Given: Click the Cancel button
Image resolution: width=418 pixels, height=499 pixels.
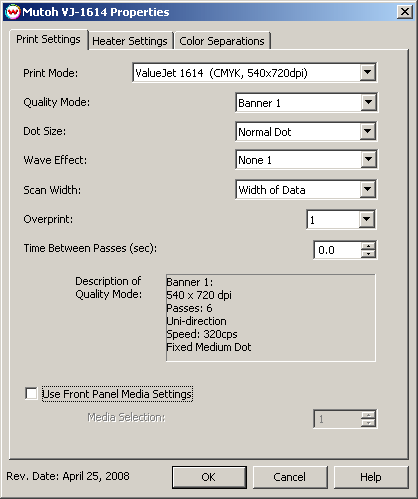Looking at the screenshot, I should coord(290,477).
